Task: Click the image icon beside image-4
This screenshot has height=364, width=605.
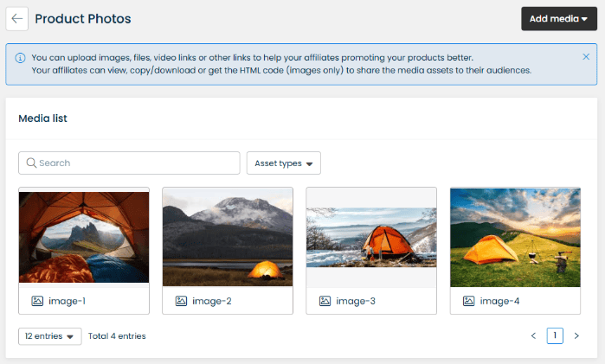Action: [x=468, y=301]
